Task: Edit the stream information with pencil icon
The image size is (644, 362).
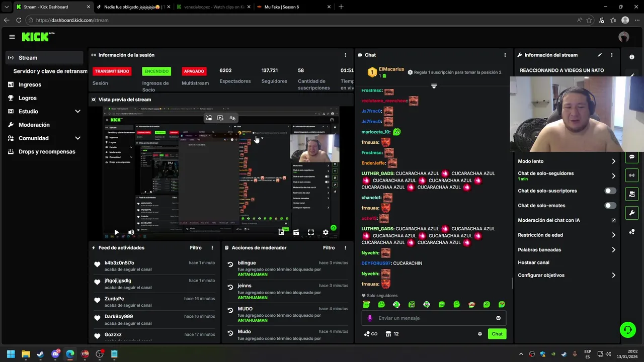Action: tap(599, 55)
